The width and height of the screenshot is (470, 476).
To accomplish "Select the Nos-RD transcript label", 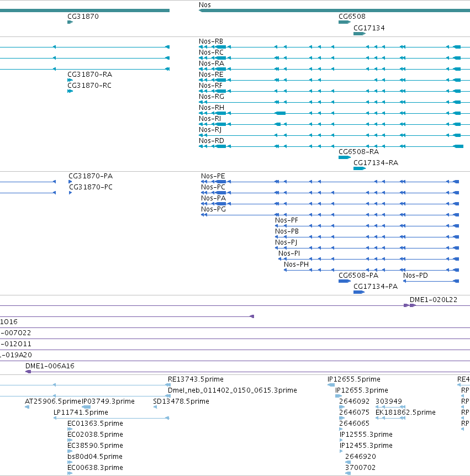I will pos(212,141).
